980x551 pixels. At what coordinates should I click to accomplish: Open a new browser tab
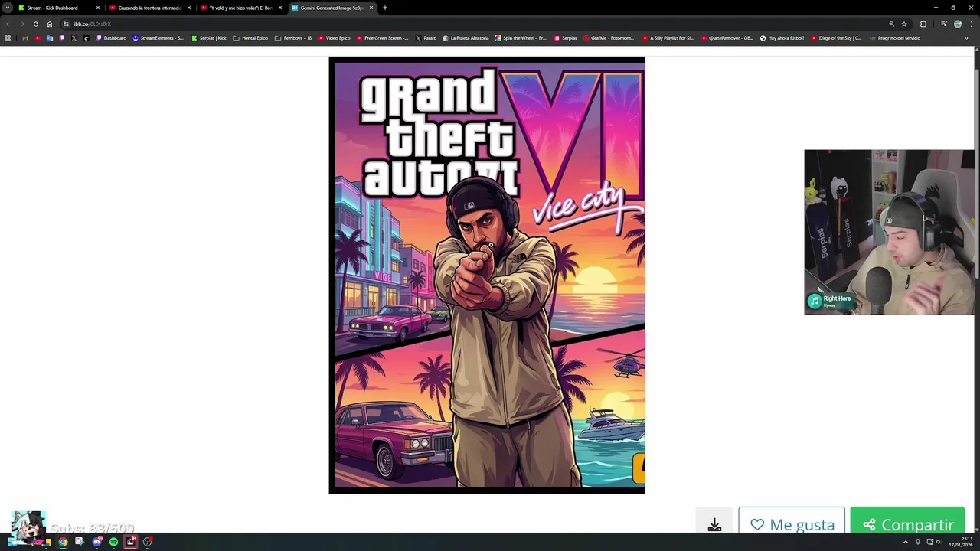385,8
